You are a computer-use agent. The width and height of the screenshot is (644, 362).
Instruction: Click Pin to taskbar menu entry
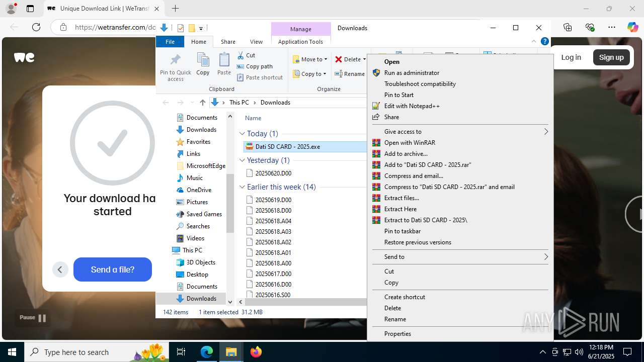[402, 231]
